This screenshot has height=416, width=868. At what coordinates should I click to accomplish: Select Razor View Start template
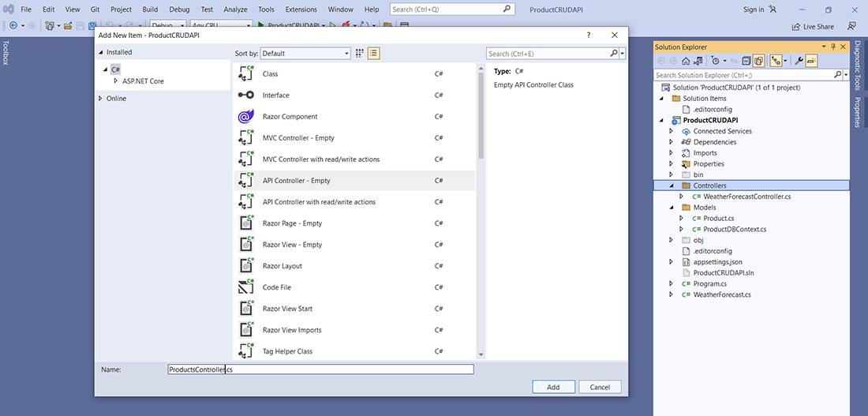click(x=354, y=309)
